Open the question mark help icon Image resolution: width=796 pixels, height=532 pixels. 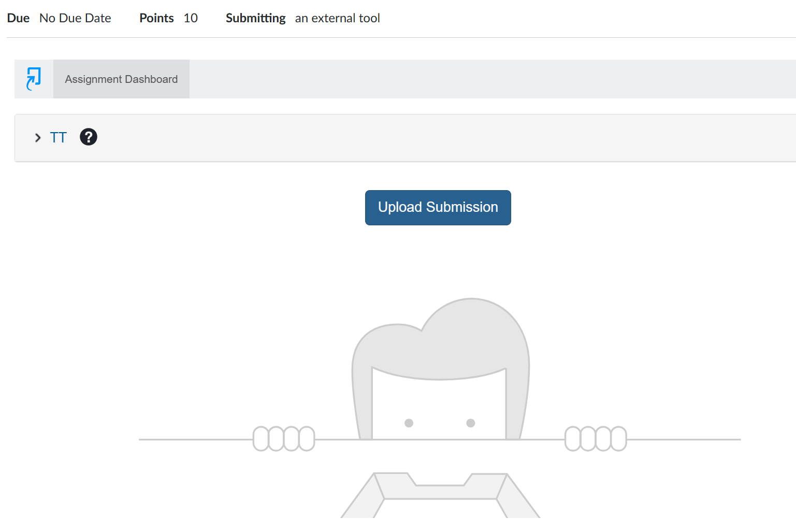tap(89, 137)
